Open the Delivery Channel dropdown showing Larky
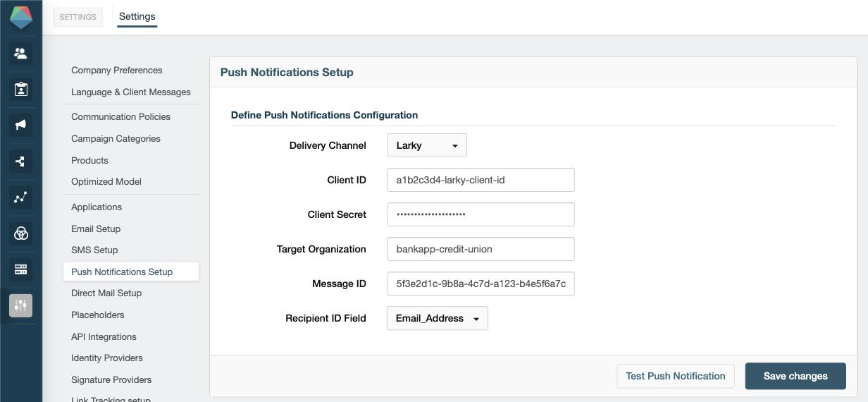 coord(427,145)
